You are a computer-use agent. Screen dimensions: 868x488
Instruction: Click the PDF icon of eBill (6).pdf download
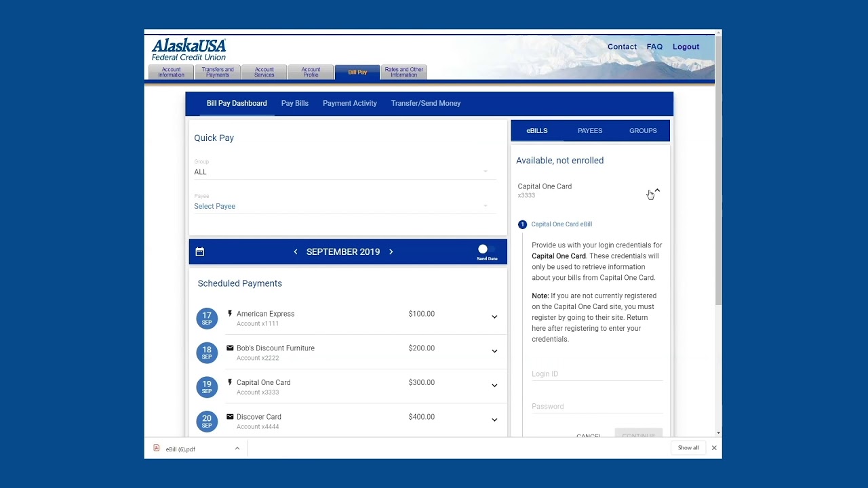pyautogui.click(x=157, y=448)
